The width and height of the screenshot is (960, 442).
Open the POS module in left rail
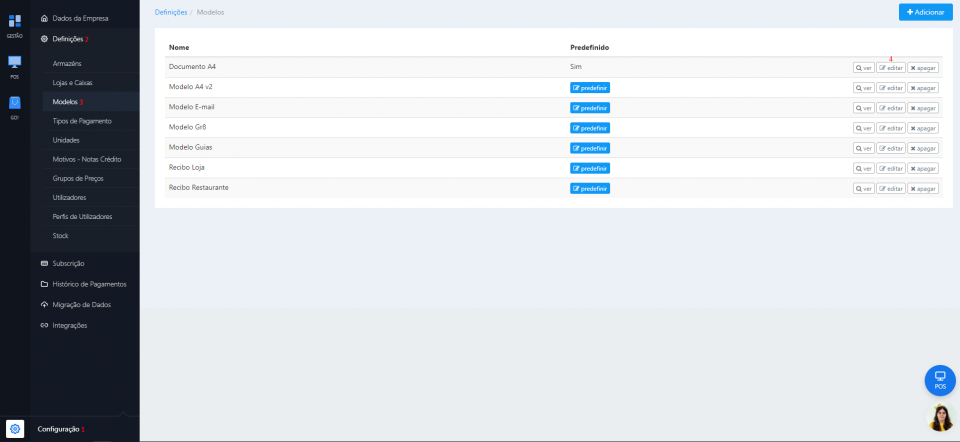[x=14, y=63]
